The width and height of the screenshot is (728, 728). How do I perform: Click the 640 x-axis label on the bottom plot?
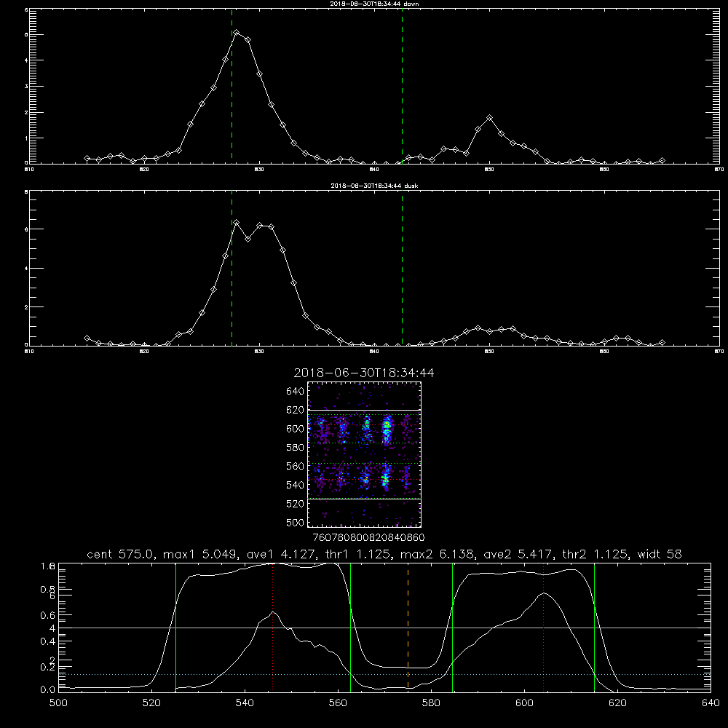[x=711, y=703]
